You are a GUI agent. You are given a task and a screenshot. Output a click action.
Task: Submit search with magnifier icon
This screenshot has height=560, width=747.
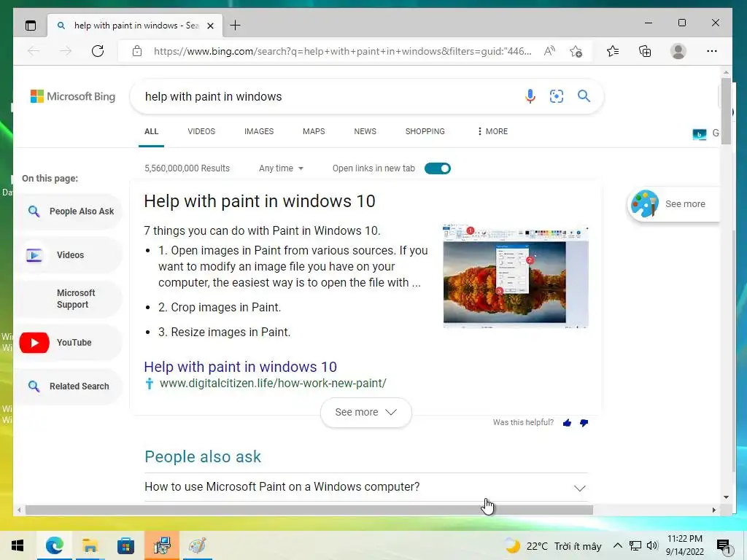(x=584, y=96)
